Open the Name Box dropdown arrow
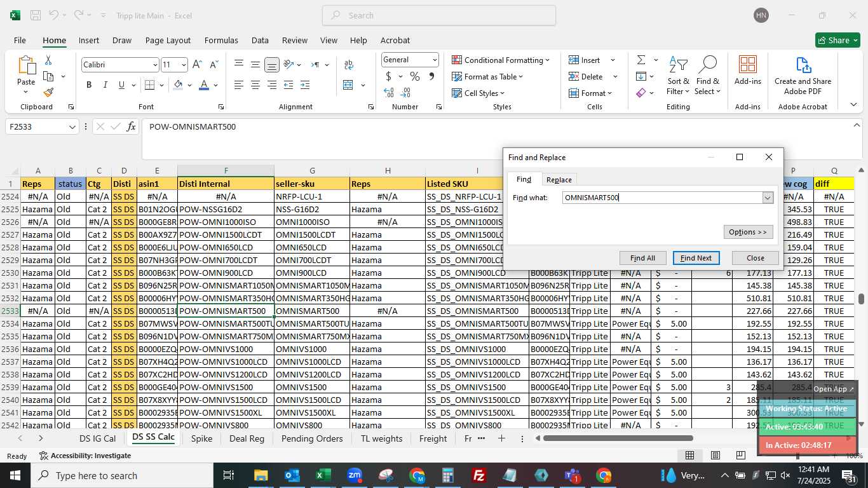 (72, 127)
